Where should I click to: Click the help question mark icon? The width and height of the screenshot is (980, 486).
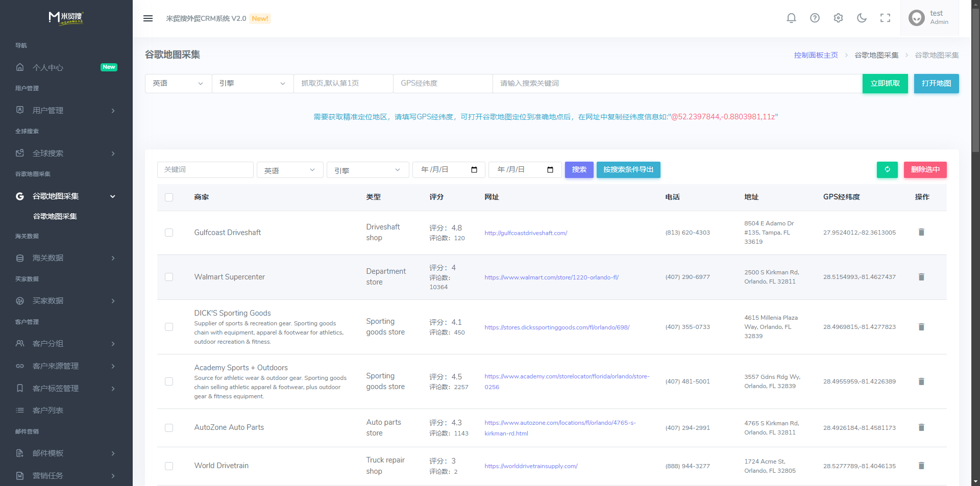click(815, 18)
